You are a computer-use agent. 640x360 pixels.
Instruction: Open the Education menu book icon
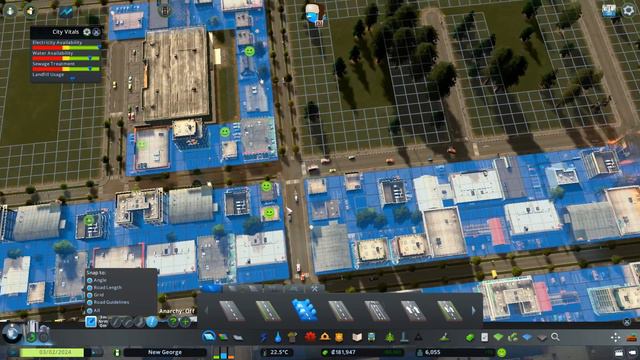(x=357, y=337)
